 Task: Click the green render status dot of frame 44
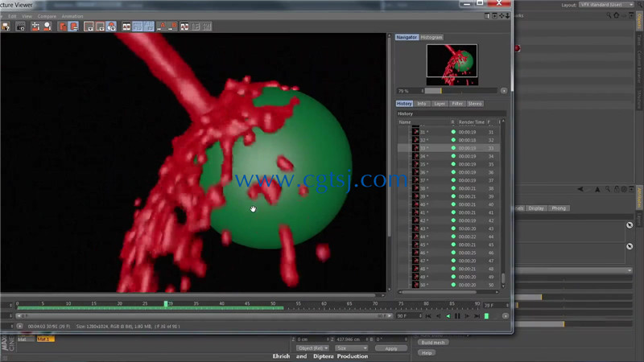[453, 237]
